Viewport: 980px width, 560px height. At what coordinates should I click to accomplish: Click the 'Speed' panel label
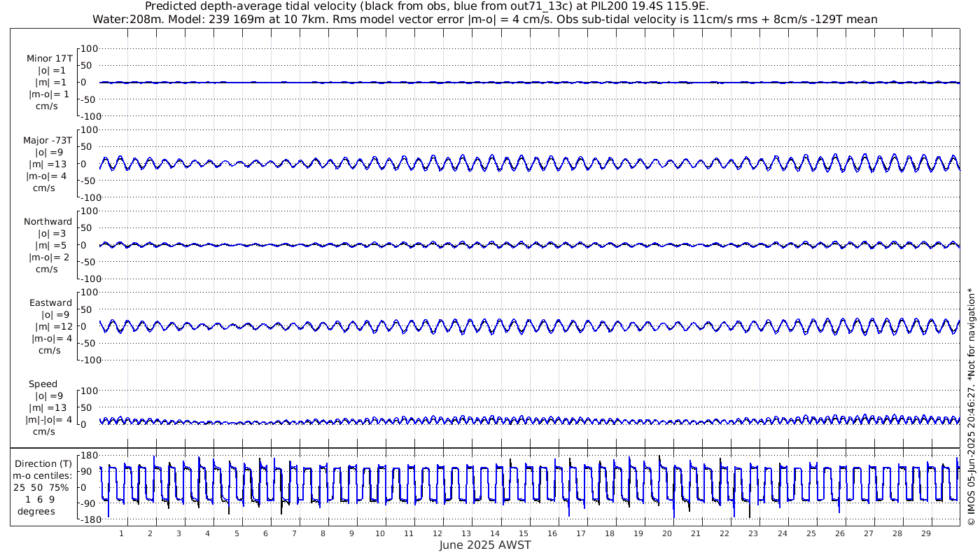43,384
